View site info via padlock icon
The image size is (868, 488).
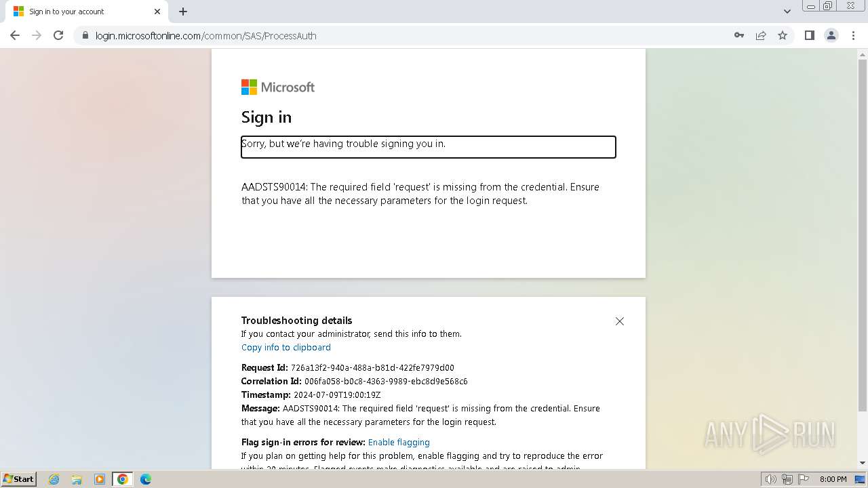point(85,35)
